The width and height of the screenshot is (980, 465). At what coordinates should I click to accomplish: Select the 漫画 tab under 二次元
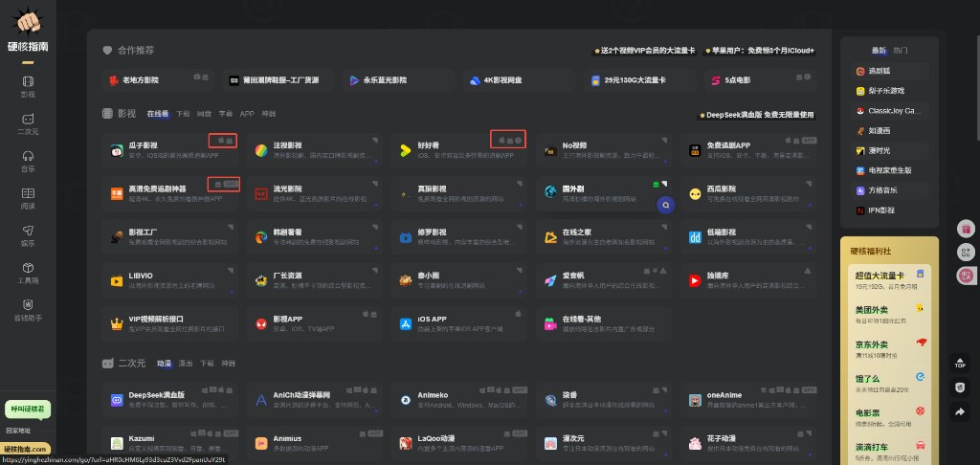(x=186, y=364)
